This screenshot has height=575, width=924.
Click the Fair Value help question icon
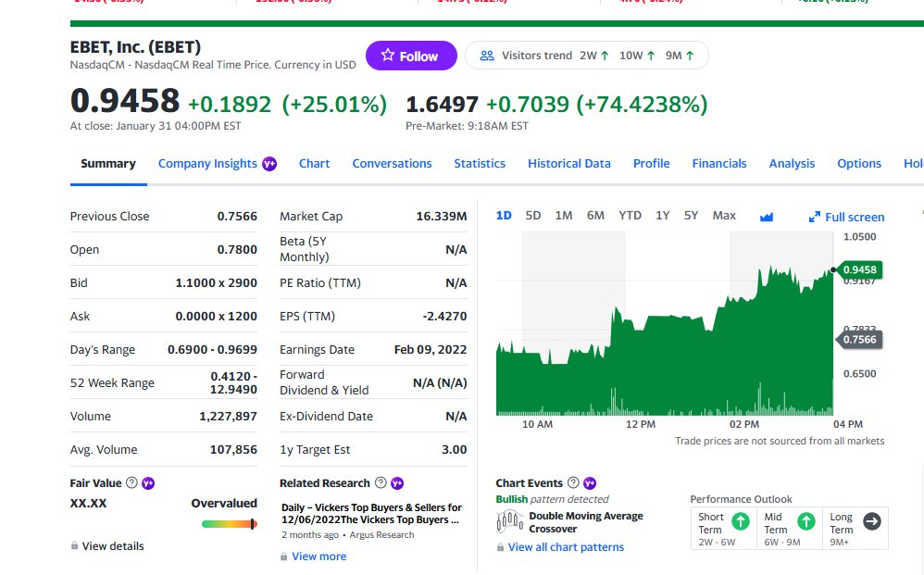tap(132, 482)
